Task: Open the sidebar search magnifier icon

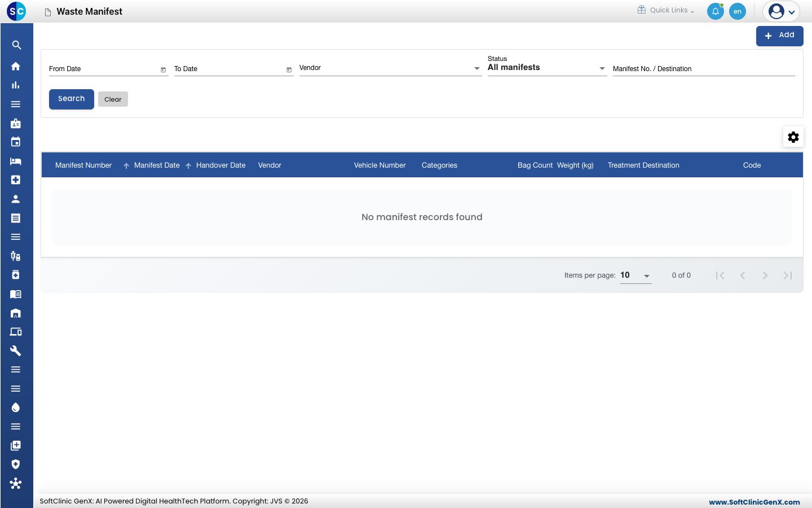Action: tap(16, 45)
